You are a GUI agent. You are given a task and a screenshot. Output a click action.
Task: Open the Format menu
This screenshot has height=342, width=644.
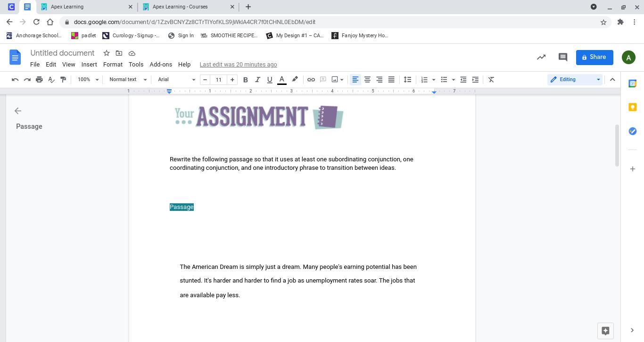tap(113, 65)
